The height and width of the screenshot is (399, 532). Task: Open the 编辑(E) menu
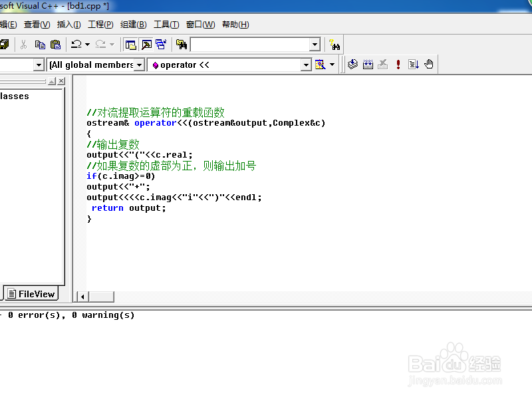(8, 25)
